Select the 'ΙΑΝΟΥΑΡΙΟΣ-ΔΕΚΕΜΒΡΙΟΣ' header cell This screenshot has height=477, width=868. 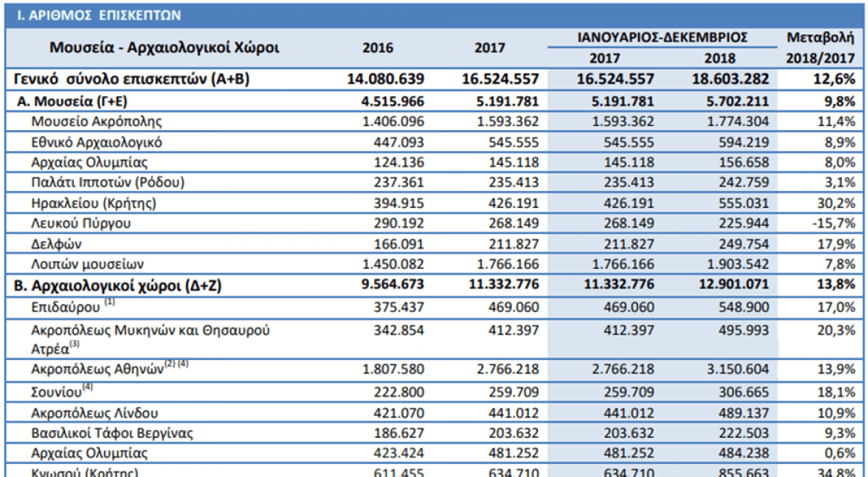(662, 37)
